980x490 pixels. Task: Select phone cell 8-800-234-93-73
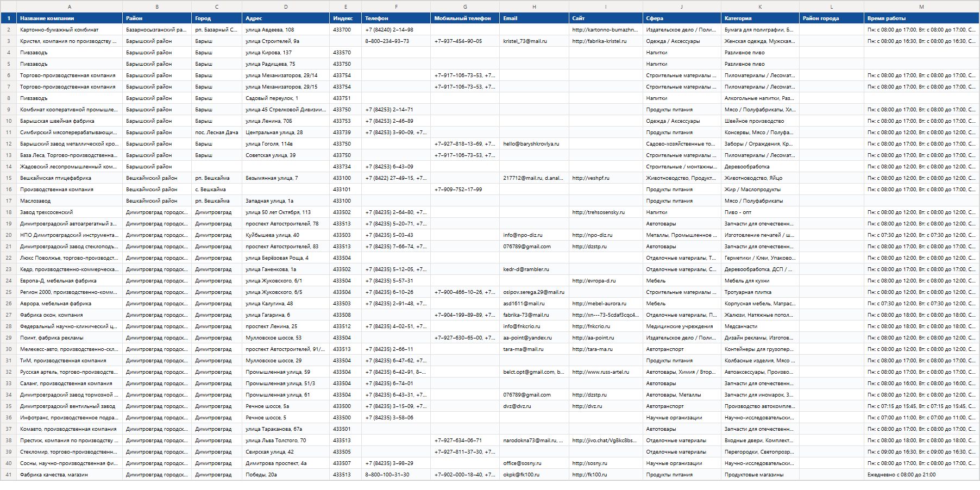coord(396,41)
